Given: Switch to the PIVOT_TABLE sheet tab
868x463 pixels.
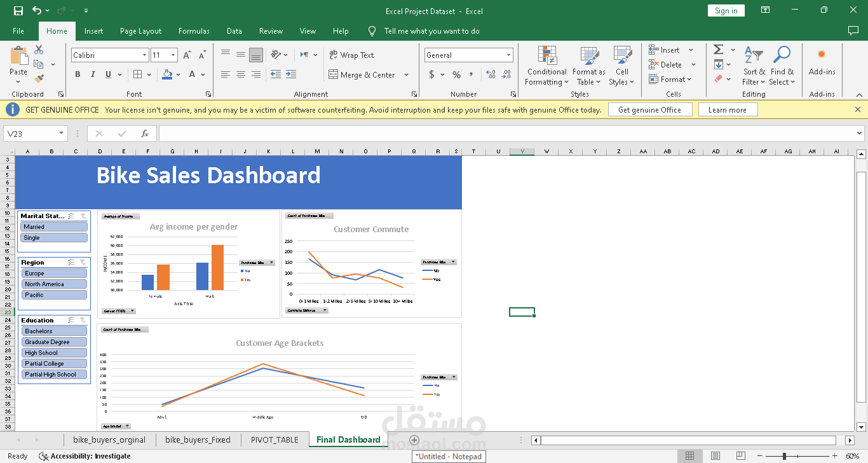Looking at the screenshot, I should 275,439.
